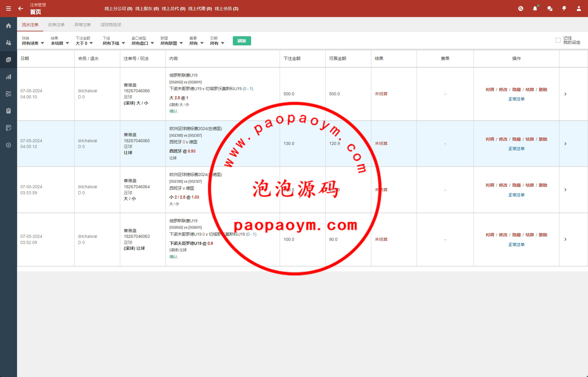Open the list layout sidebar icon
The image size is (588, 377).
(9, 94)
